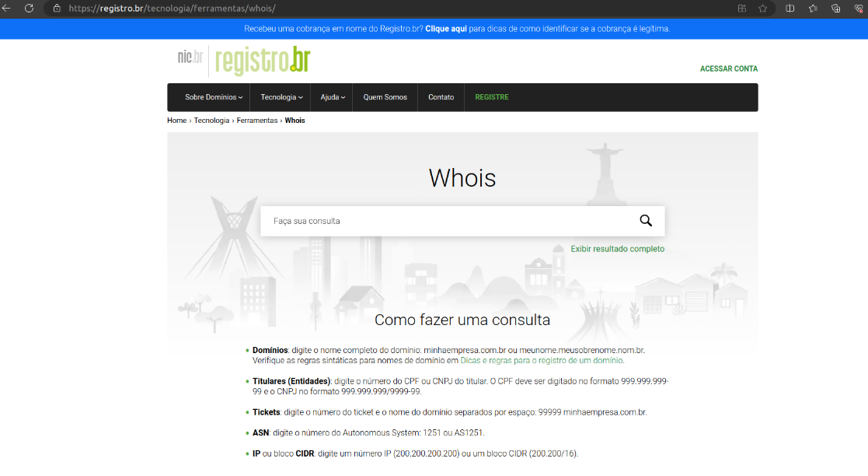Open the collections icon in toolbar

(x=835, y=9)
